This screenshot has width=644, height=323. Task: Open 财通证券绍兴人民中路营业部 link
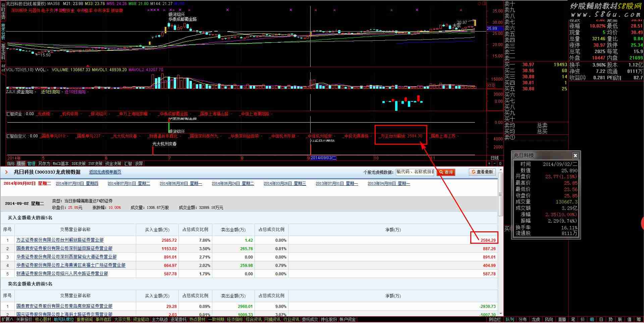pyautogui.click(x=62, y=274)
